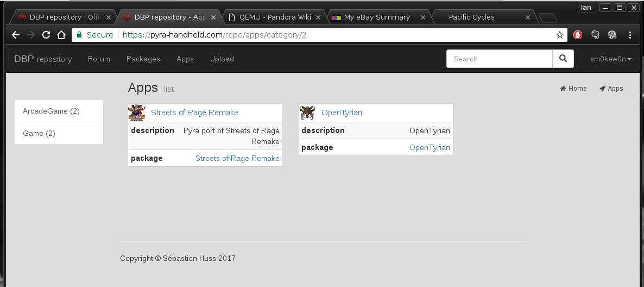Image resolution: width=644 pixels, height=287 pixels.
Task: Click the browser back arrow
Action: [16, 35]
